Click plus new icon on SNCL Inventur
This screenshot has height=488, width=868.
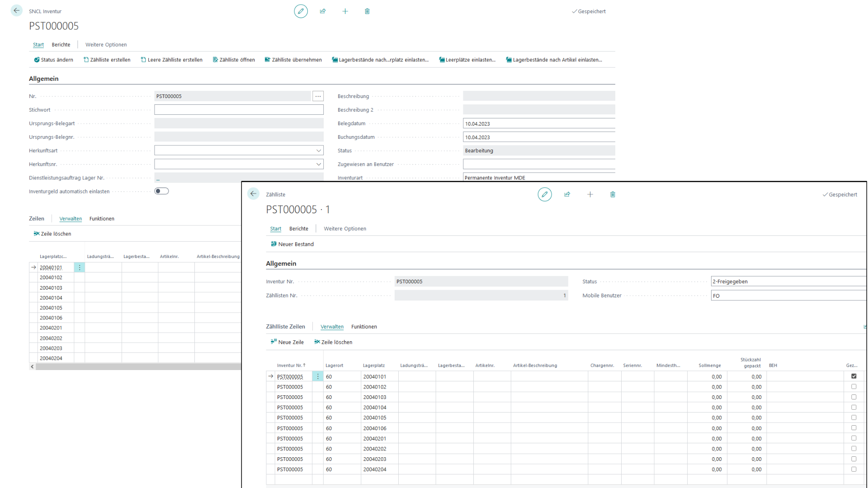tap(345, 11)
